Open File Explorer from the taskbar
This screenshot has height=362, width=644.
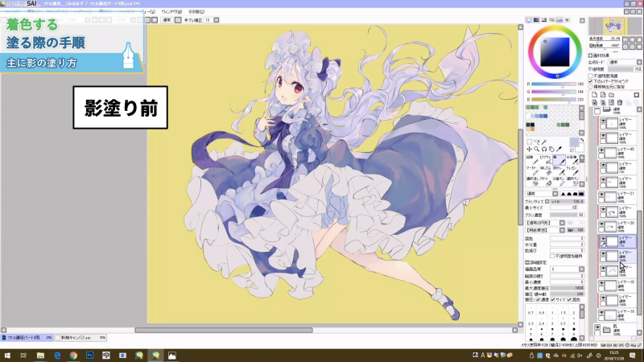(x=40, y=356)
